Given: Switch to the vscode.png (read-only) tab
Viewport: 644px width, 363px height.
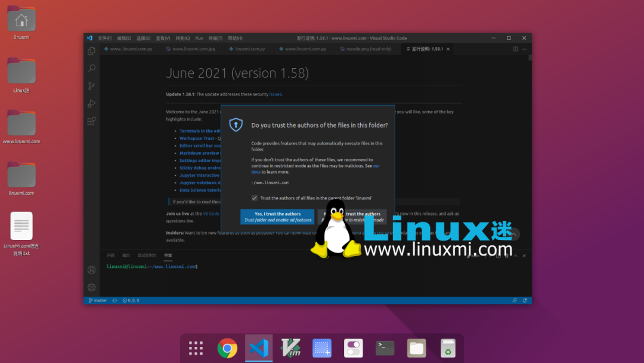Looking at the screenshot, I should [x=369, y=49].
